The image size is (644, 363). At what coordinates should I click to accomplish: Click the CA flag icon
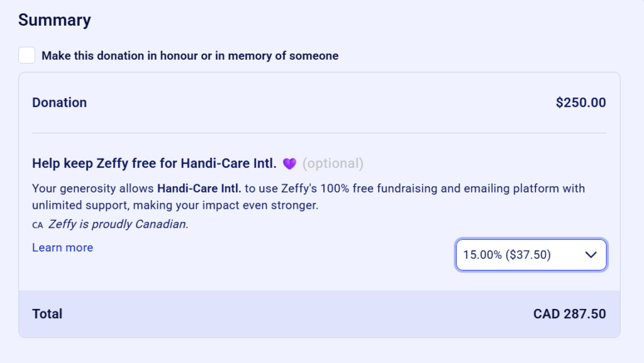click(x=37, y=225)
